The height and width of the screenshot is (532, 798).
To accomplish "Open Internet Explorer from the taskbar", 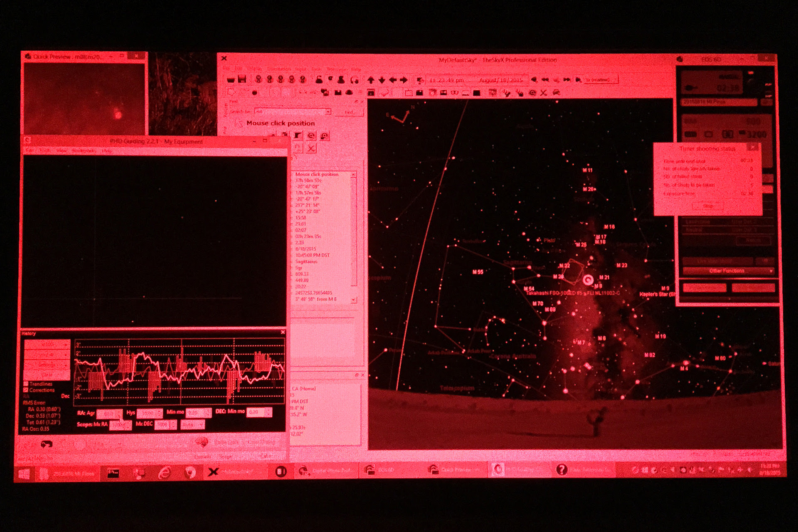I will [x=165, y=472].
